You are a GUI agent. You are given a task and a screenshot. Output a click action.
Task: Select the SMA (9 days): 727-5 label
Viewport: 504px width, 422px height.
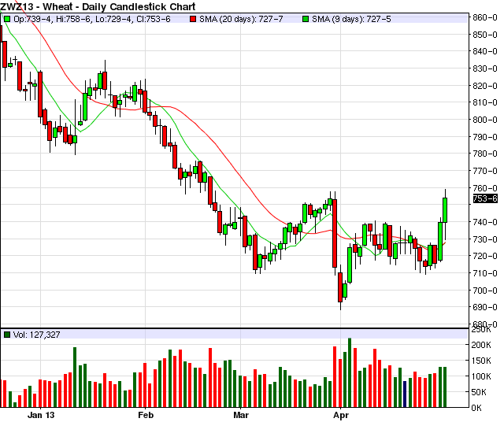tap(351, 19)
